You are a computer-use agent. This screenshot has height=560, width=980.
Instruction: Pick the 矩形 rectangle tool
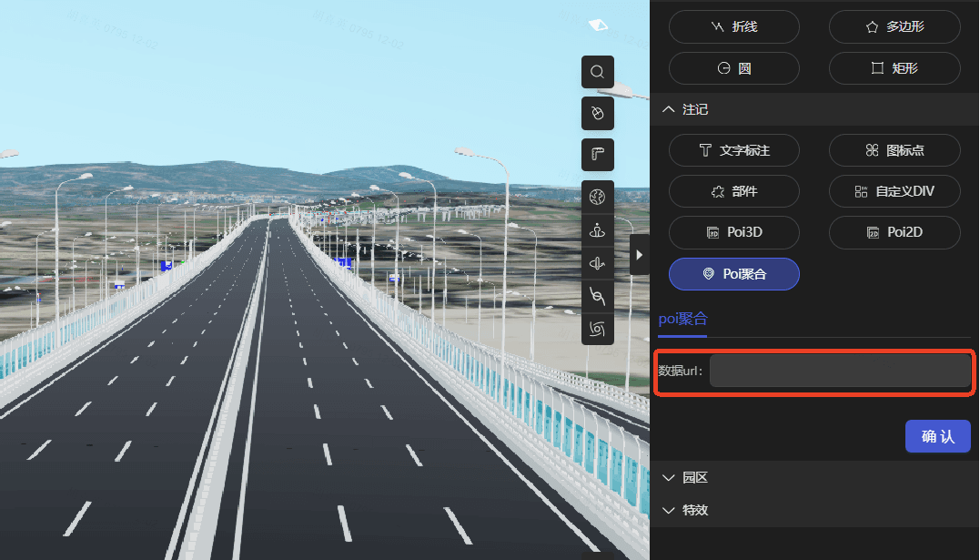(x=894, y=68)
